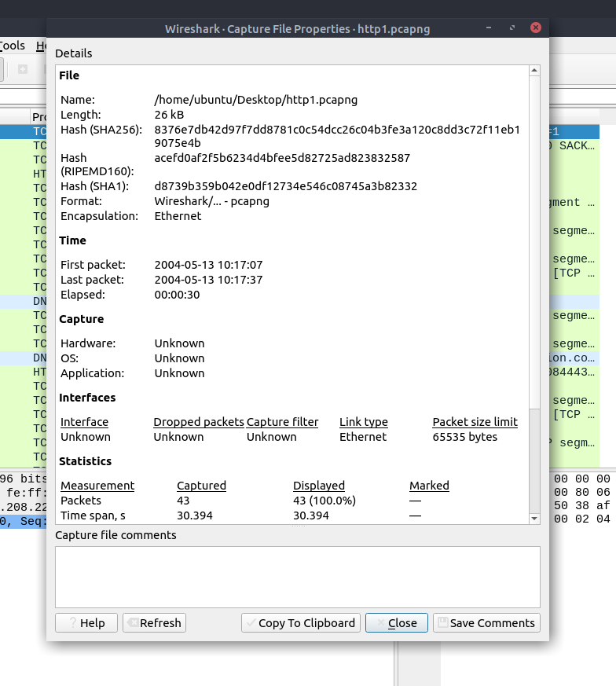616x686 pixels.
Task: Click the SHA1 hash value
Action: [x=286, y=186]
